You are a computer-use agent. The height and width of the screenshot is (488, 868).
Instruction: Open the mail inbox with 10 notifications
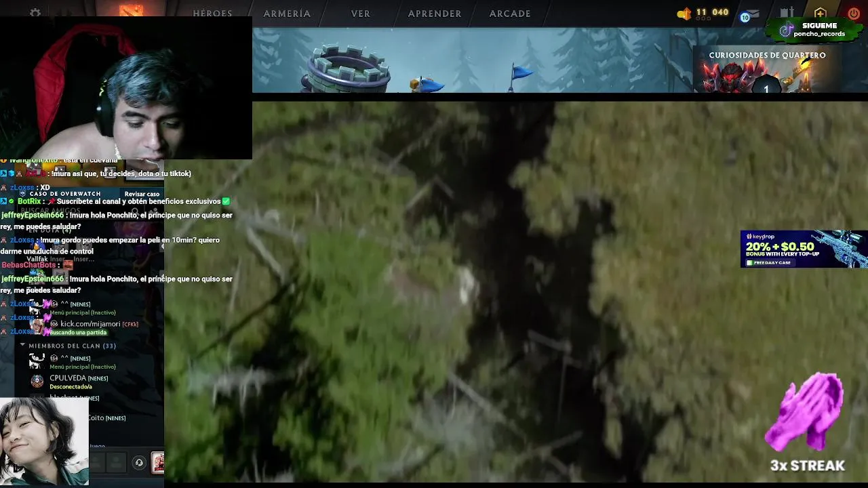(749, 15)
